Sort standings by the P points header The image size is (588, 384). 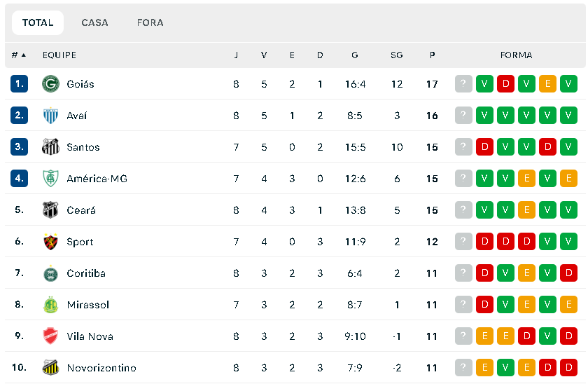point(433,55)
